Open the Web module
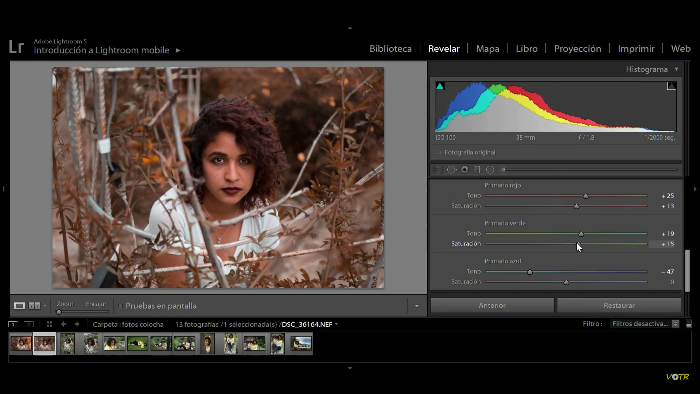Viewport: 700px width, 394px height. click(680, 49)
